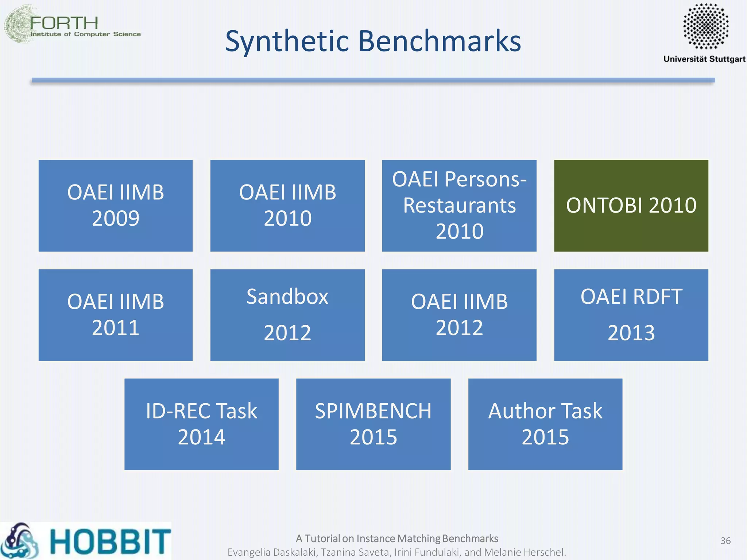Screen dimensions: 747x560
Task: Select the SPIMBENCH 2015 box
Action: coord(373,424)
